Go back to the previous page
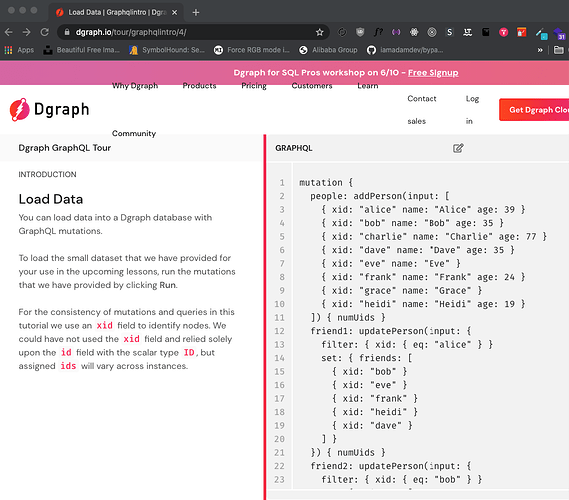 9,32
